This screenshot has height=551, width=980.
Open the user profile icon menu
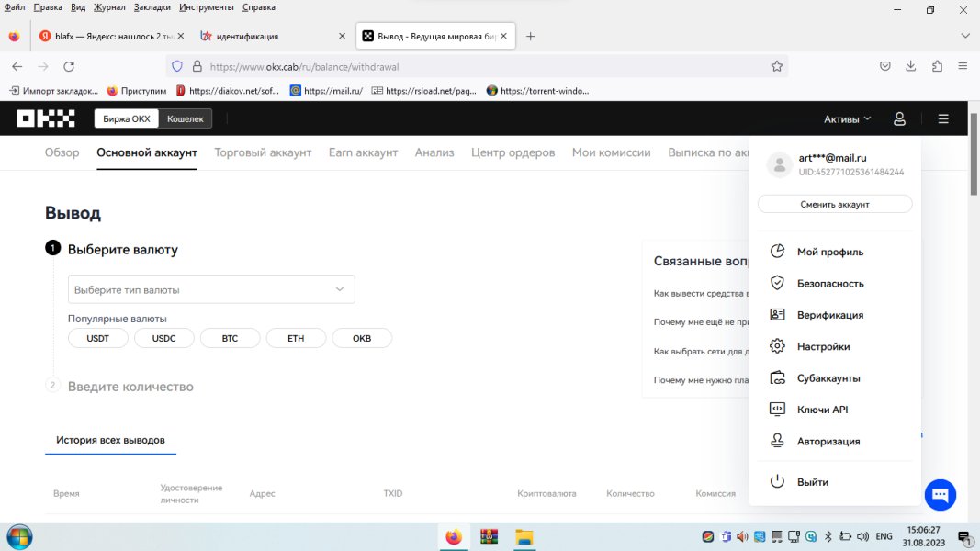click(899, 118)
